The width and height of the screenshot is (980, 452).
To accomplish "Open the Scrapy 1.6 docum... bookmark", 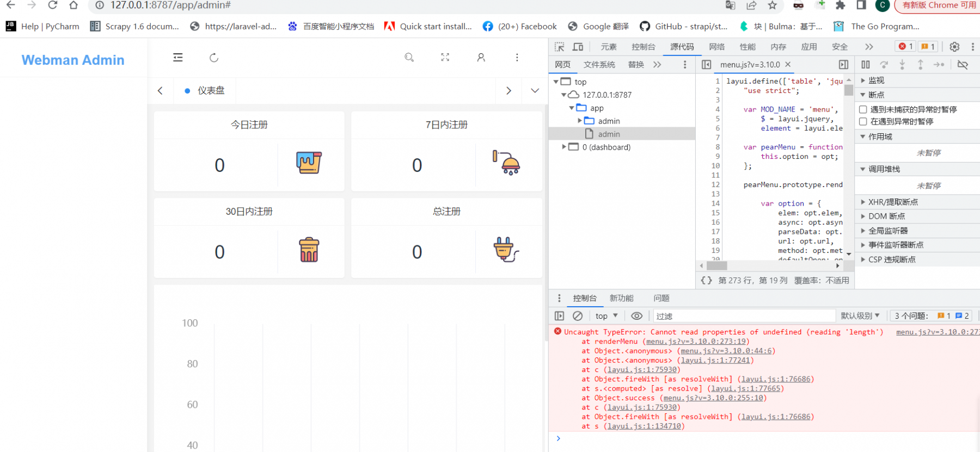I will click(134, 26).
